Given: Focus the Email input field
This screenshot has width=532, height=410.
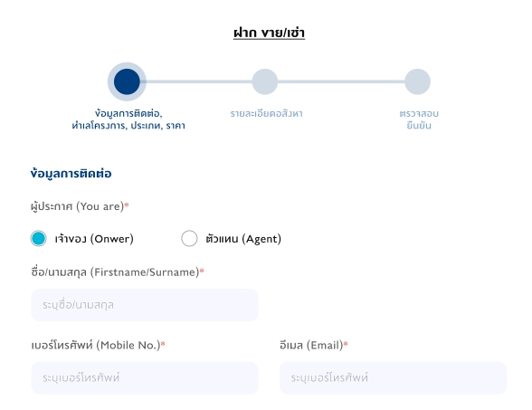Looking at the screenshot, I should (x=393, y=377).
